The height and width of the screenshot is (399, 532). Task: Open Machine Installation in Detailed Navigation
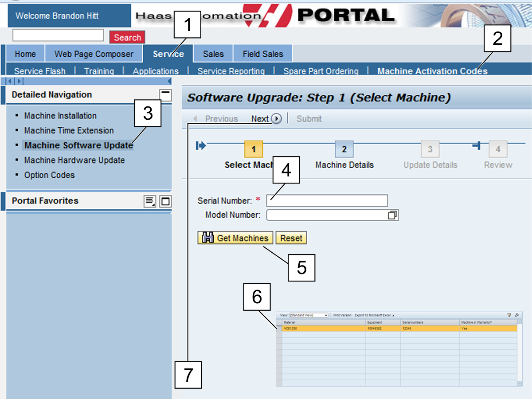click(x=60, y=116)
